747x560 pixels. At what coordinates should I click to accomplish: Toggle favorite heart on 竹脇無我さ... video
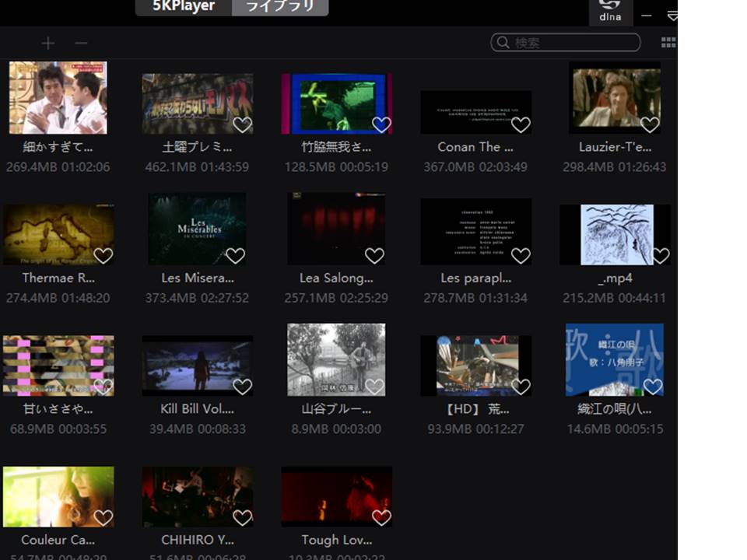[381, 124]
